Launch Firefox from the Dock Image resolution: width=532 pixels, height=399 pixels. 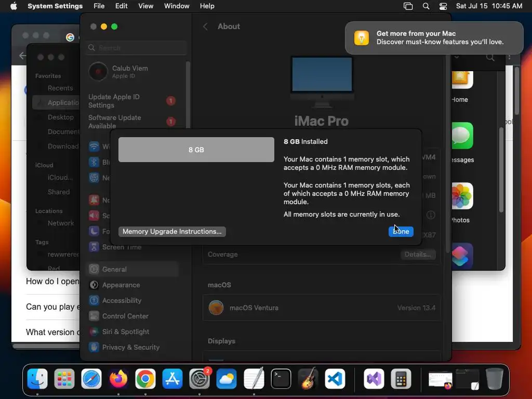(x=118, y=379)
